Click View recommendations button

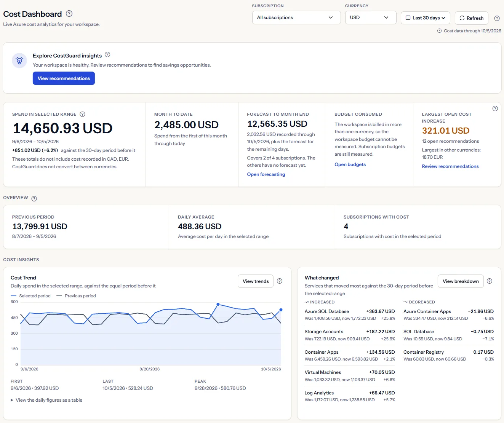pyautogui.click(x=64, y=78)
